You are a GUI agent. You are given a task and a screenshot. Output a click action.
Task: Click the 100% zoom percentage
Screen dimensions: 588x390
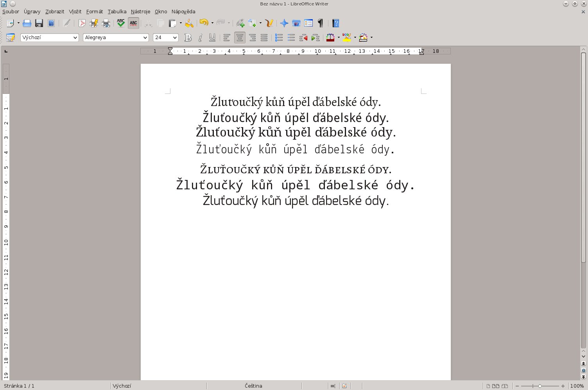(577, 386)
